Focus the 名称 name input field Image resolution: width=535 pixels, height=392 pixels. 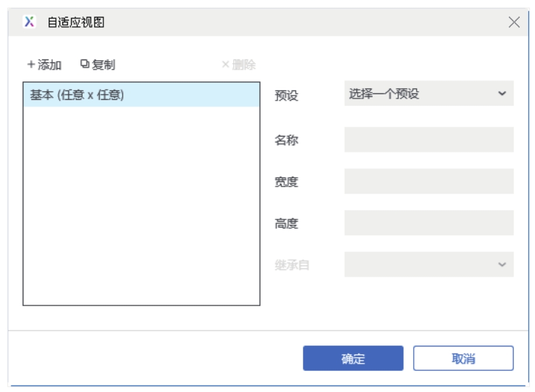pos(429,140)
